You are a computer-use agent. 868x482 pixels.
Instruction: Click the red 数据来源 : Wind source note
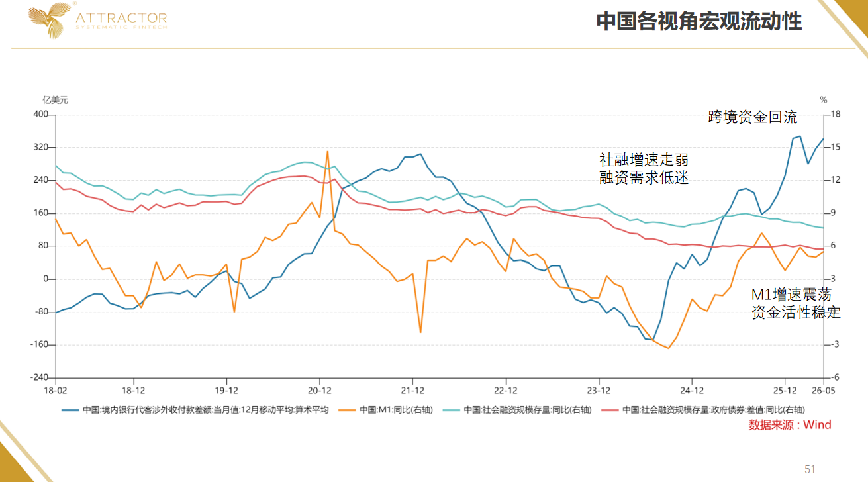(790, 425)
